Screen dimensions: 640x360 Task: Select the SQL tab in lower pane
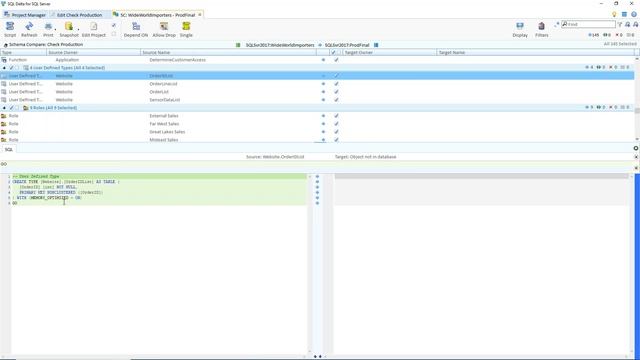point(9,149)
